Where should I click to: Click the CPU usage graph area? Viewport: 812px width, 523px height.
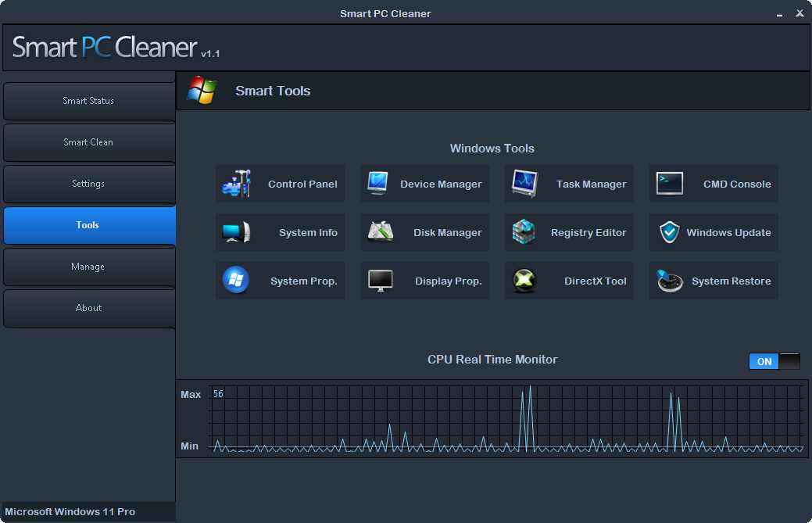coord(506,418)
